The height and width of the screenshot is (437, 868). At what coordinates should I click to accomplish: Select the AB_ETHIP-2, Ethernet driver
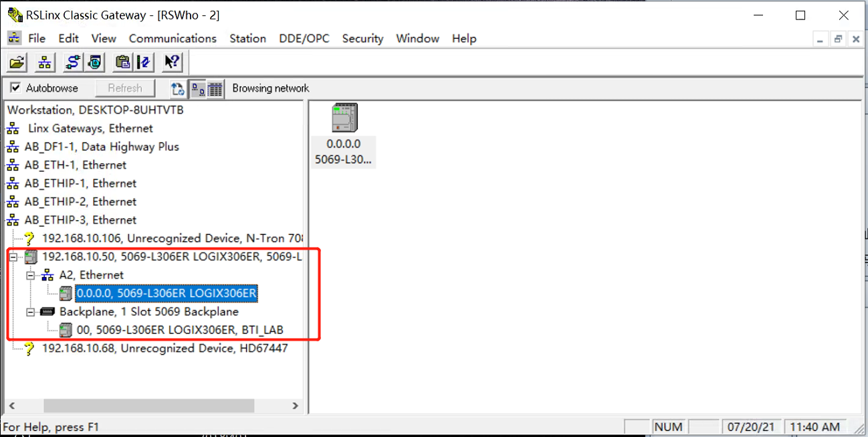[80, 201]
